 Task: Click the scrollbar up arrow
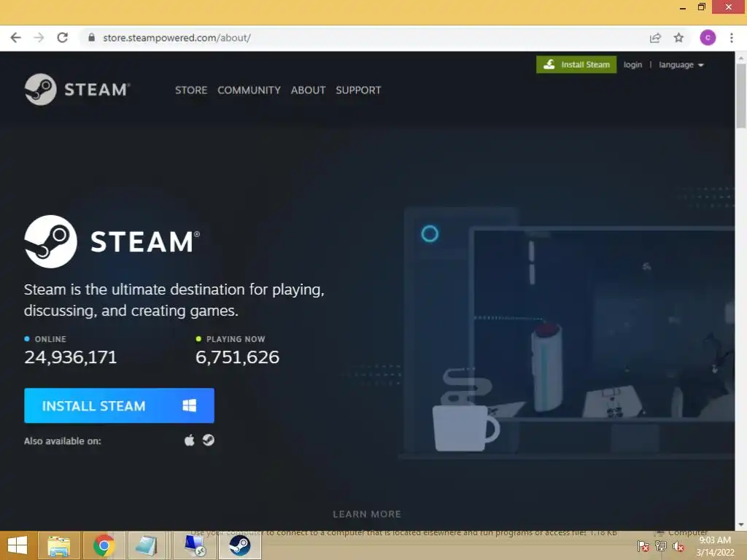pyautogui.click(x=741, y=58)
